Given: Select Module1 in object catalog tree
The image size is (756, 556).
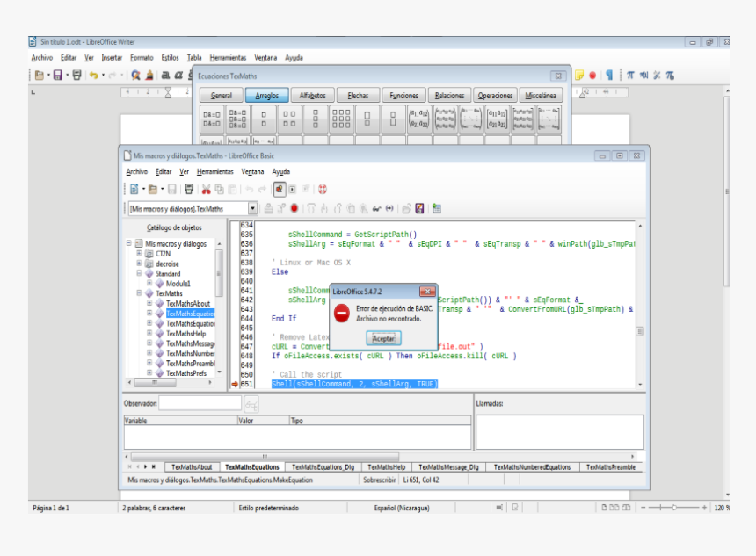Looking at the screenshot, I should coord(178,284).
